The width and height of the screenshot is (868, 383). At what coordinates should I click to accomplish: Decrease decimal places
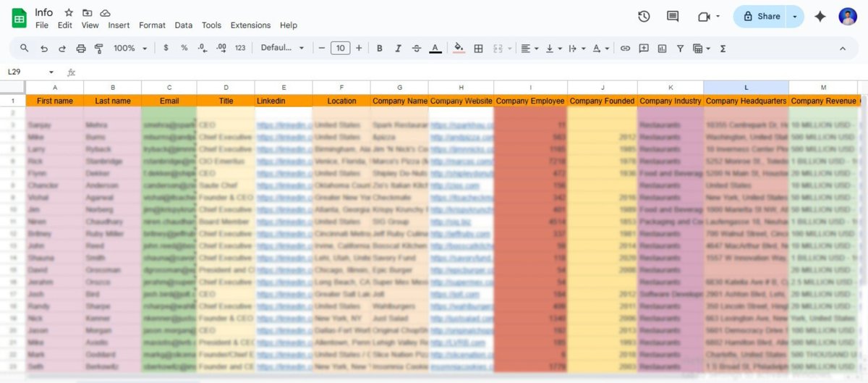203,49
